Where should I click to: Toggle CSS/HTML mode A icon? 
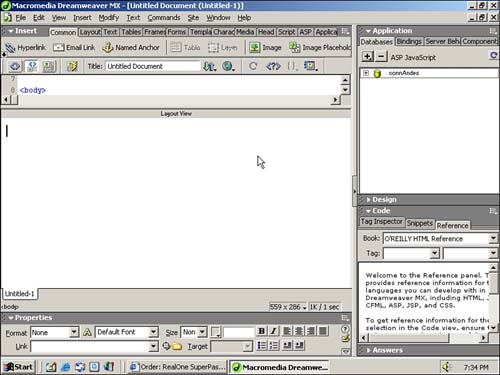click(87, 332)
